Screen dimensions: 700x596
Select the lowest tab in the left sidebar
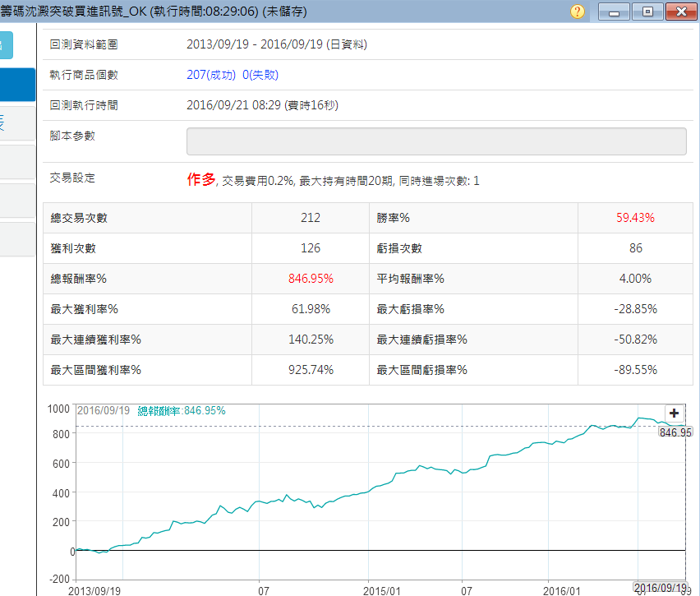[16, 238]
